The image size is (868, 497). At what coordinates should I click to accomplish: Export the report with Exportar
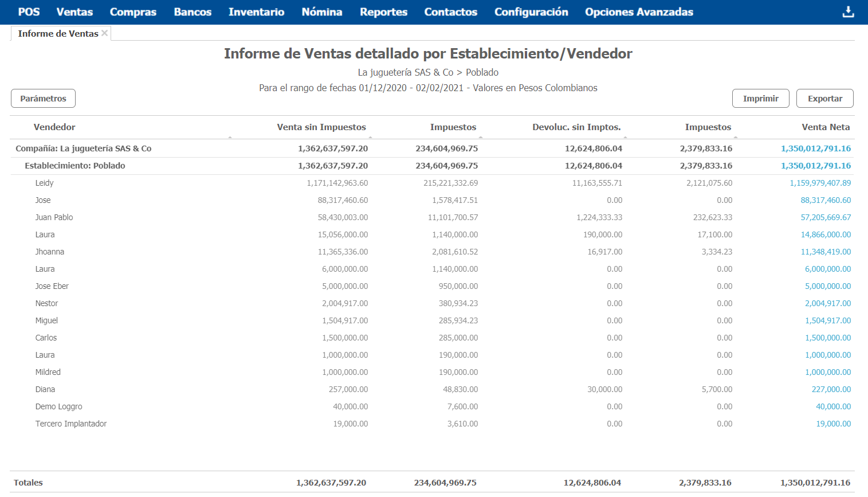click(x=824, y=99)
